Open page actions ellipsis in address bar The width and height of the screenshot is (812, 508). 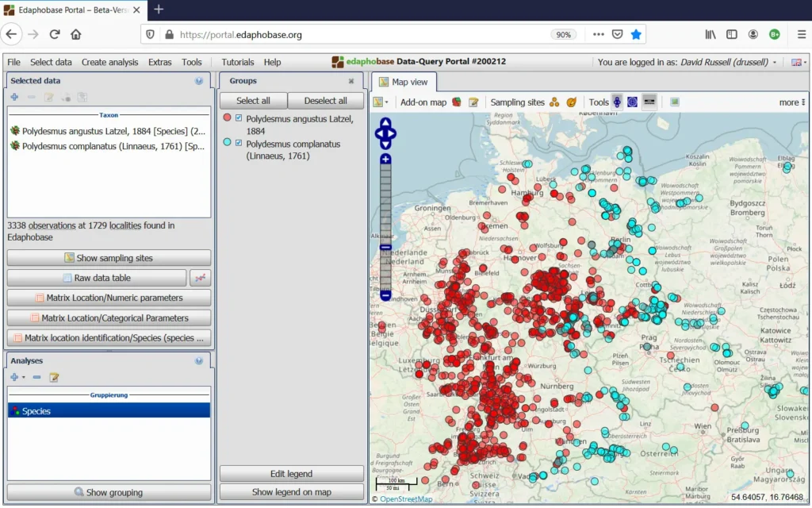598,34
